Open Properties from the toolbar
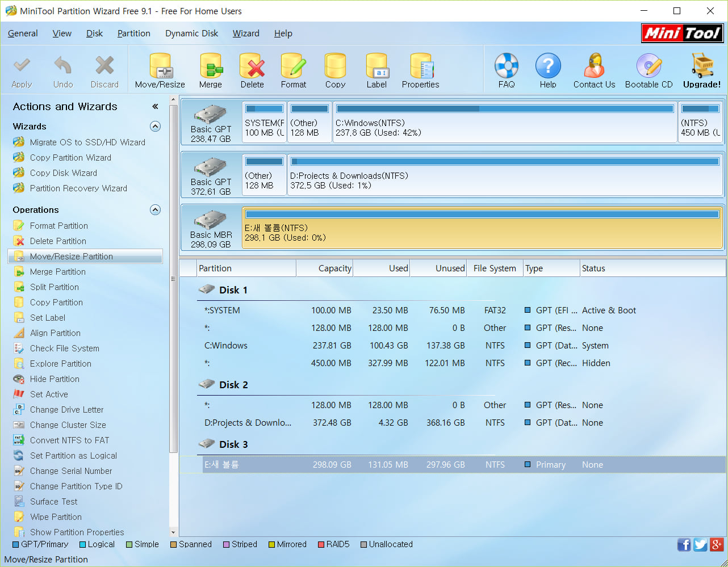 [421, 66]
